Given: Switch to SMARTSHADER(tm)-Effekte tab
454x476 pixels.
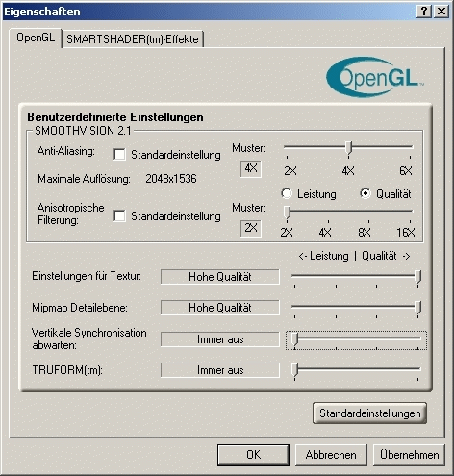Looking at the screenshot, I should (133, 39).
